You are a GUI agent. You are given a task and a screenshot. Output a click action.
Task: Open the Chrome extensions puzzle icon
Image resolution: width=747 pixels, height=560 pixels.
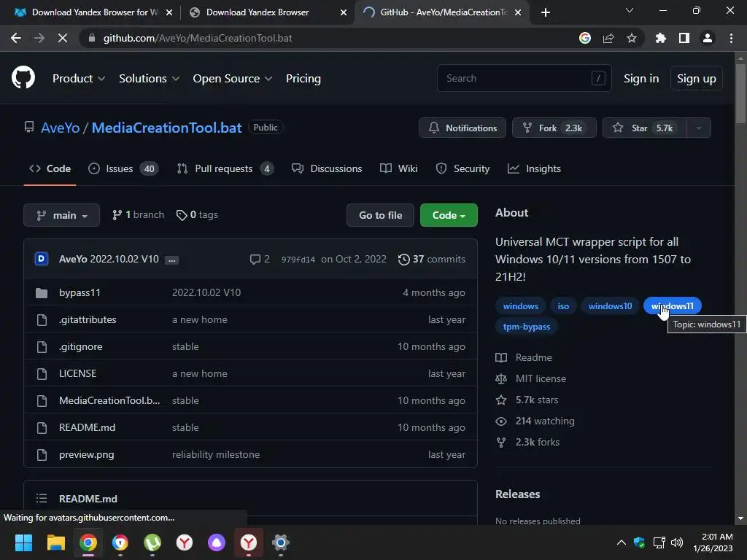[x=661, y=38]
